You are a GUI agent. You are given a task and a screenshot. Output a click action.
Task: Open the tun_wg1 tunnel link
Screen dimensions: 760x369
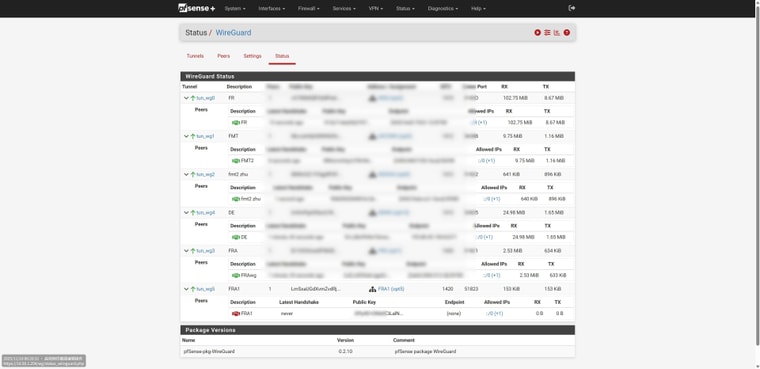click(x=206, y=136)
